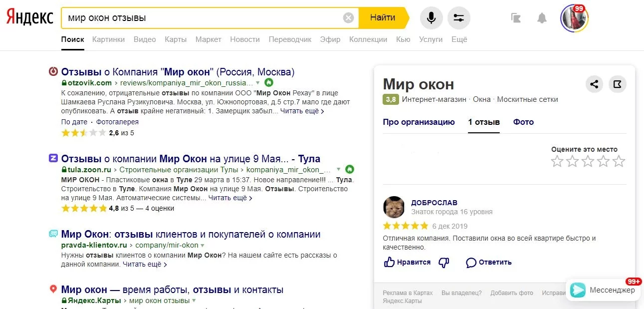This screenshot has height=309, width=644.
Task: Open the Кью tab
Action: coord(403,39)
